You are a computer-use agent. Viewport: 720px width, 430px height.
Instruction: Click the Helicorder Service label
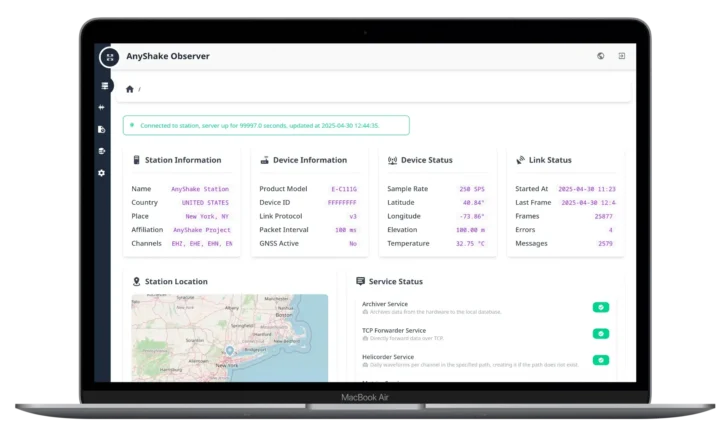pos(388,357)
